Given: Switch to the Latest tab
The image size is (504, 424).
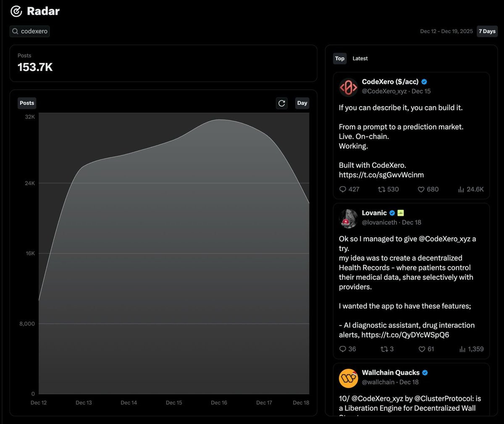Looking at the screenshot, I should point(360,59).
